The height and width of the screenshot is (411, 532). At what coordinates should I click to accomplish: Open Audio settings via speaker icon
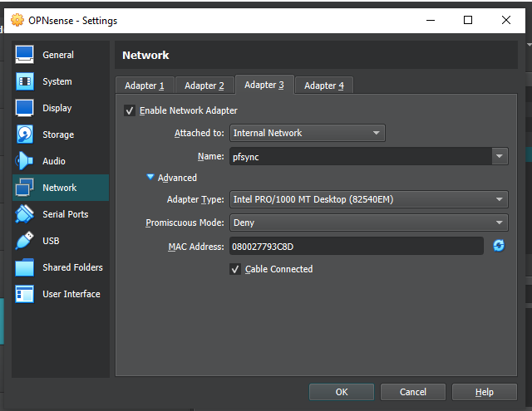pos(24,161)
